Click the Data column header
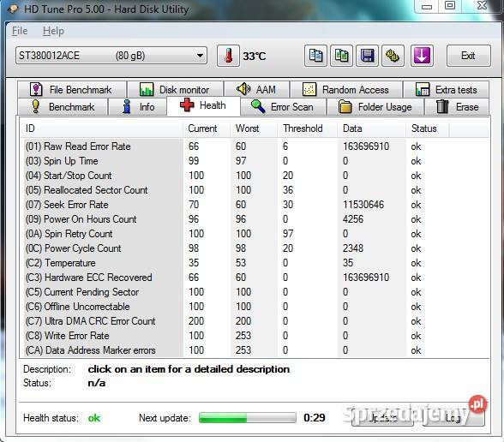Viewport: 504px width, 442px height. tap(372, 128)
